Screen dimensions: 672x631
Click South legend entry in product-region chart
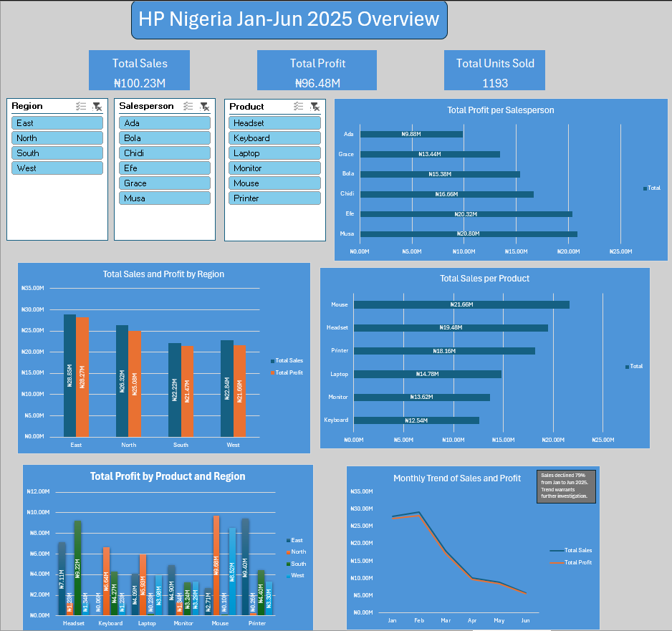(296, 564)
